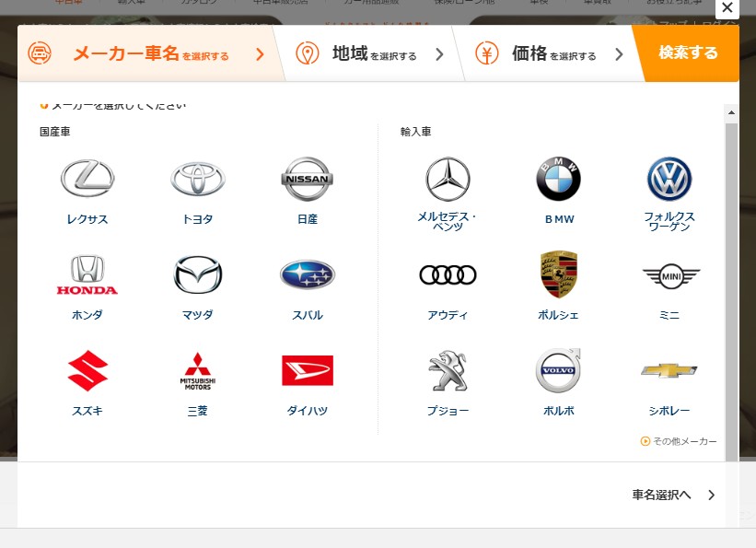Image resolution: width=756 pixels, height=548 pixels.
Task: Click the ホンダ text link
Action: pyautogui.click(x=87, y=315)
